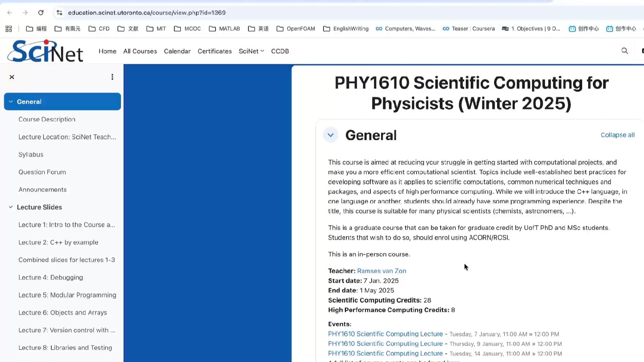Viewport: 644px width, 362px height.
Task: Open the 英语 bookmark folder
Action: pyautogui.click(x=258, y=29)
